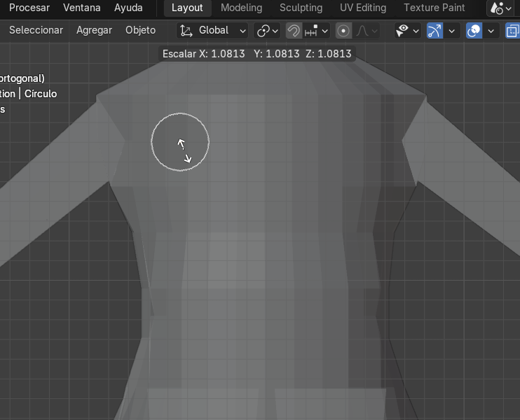Switch to the UV Editing workspace tab

click(363, 8)
